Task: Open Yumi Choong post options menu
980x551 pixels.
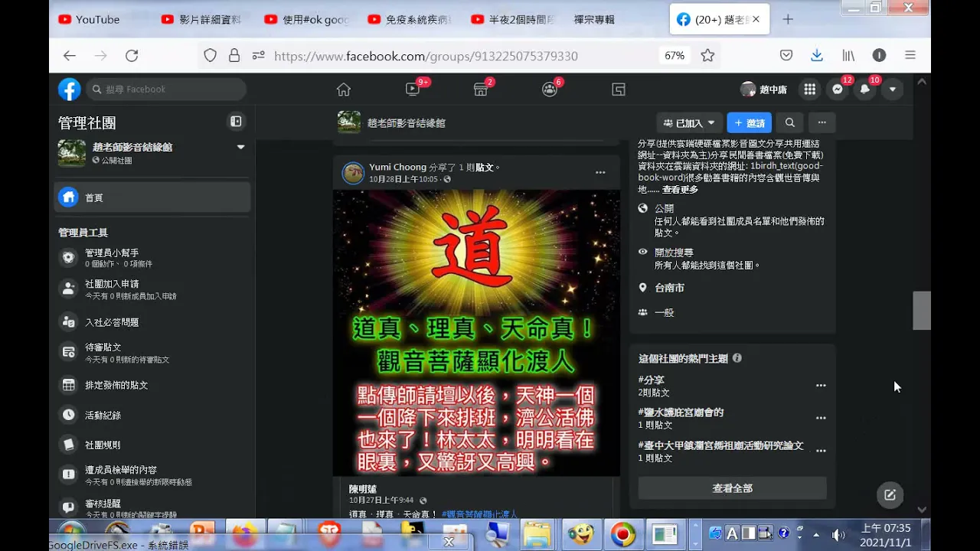Action: [600, 173]
